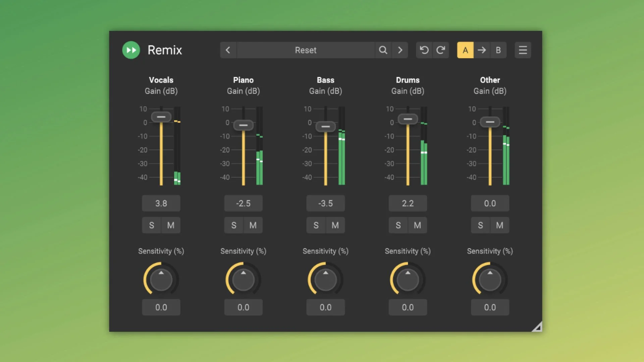
Task: Click the Vocals gain value showing 3.8
Action: [x=161, y=203]
